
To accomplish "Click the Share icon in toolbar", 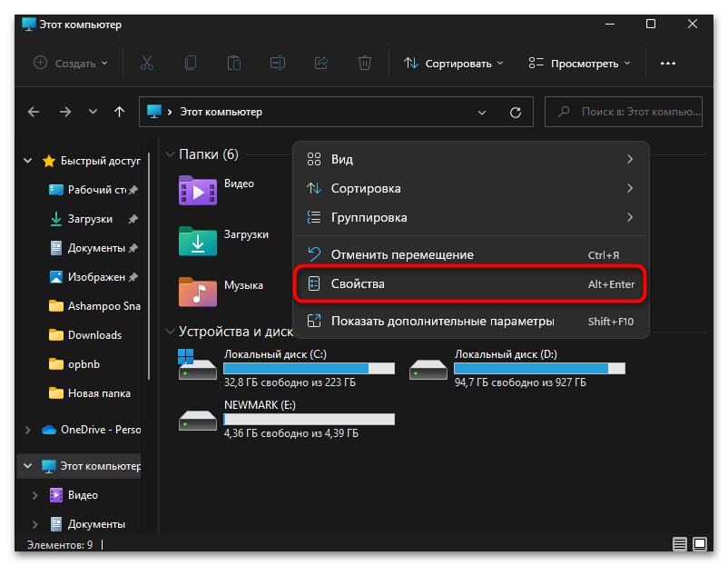I will point(321,63).
